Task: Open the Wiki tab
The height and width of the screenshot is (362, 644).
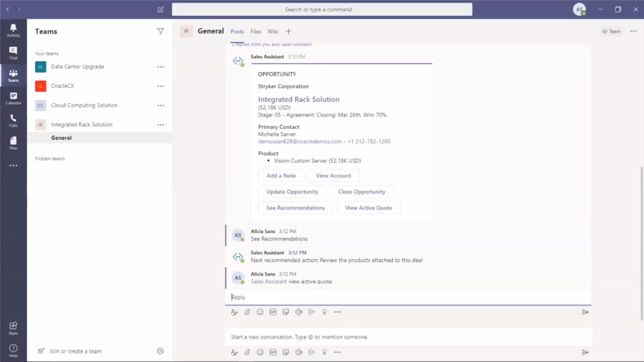Action: tap(273, 31)
